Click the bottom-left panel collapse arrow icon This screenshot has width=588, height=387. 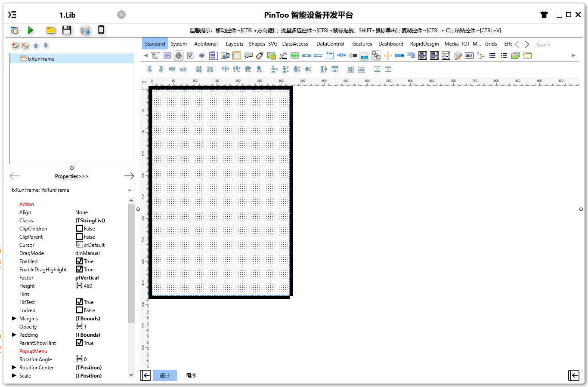(x=145, y=375)
